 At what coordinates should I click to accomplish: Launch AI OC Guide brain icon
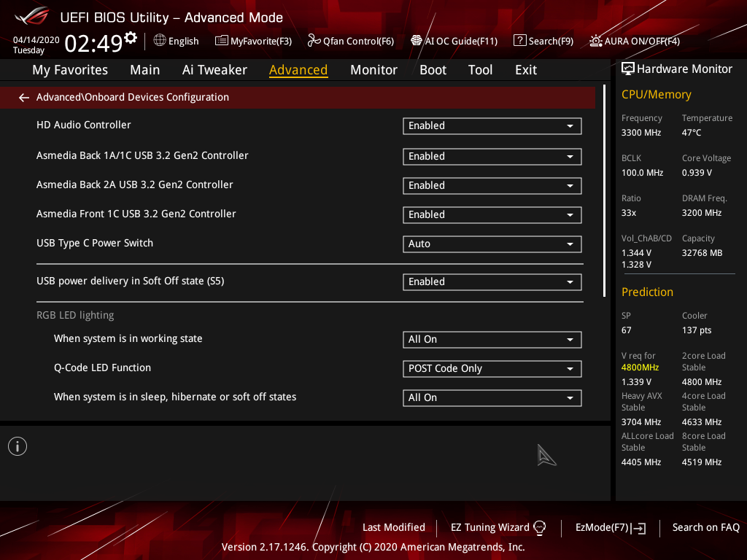click(417, 41)
